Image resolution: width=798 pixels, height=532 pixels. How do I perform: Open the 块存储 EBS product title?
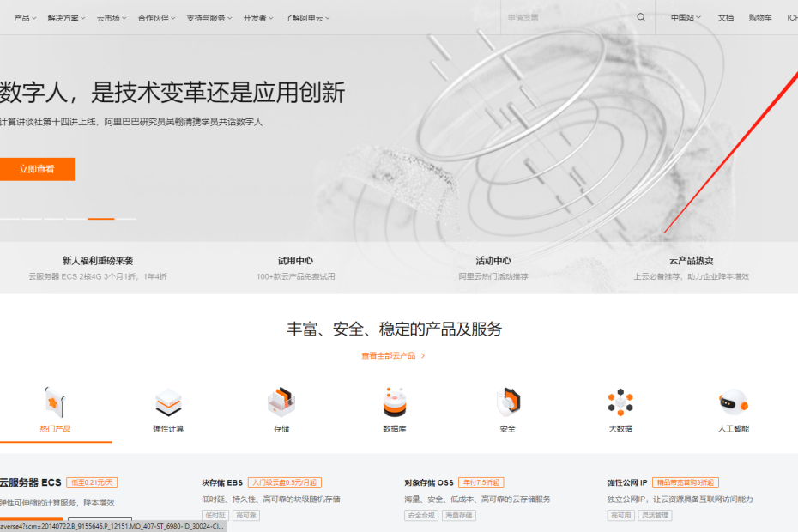pyautogui.click(x=222, y=482)
